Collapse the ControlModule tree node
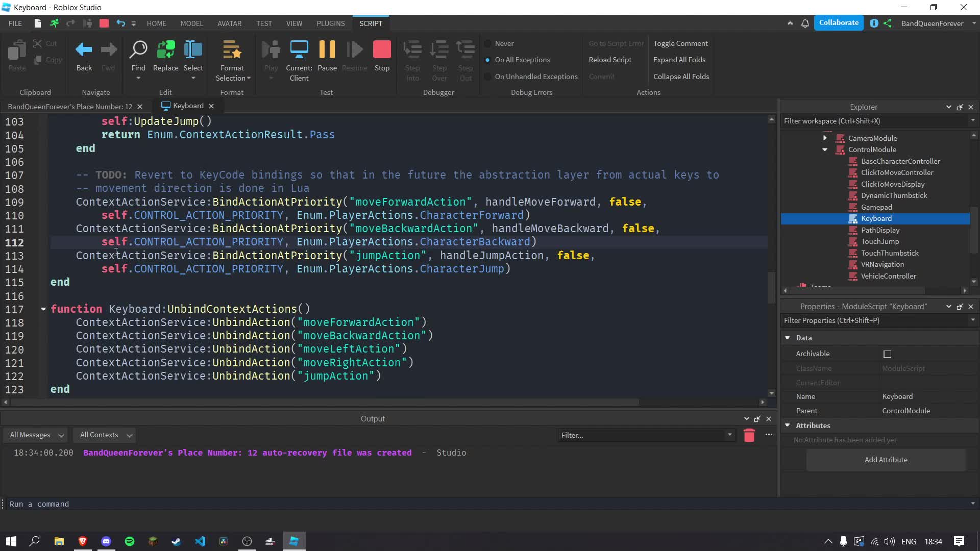Image resolution: width=980 pixels, height=551 pixels. (x=825, y=149)
